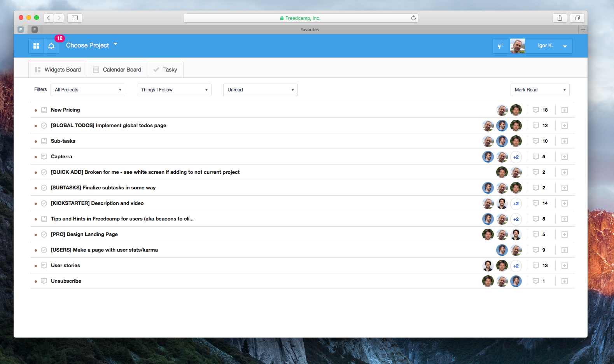Open the QUICK ADD broken task
This screenshot has width=614, height=364.
145,172
